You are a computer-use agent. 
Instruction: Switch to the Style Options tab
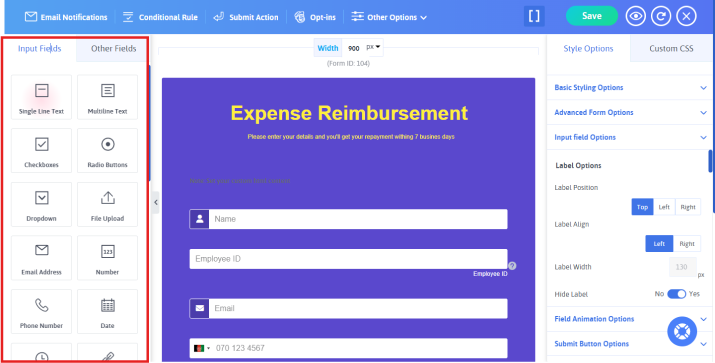(x=588, y=48)
